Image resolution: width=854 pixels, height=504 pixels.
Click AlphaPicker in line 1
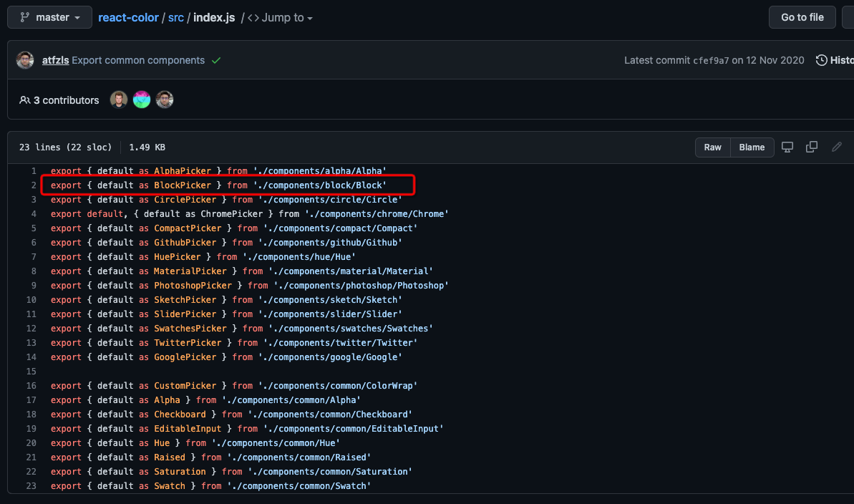coord(183,171)
